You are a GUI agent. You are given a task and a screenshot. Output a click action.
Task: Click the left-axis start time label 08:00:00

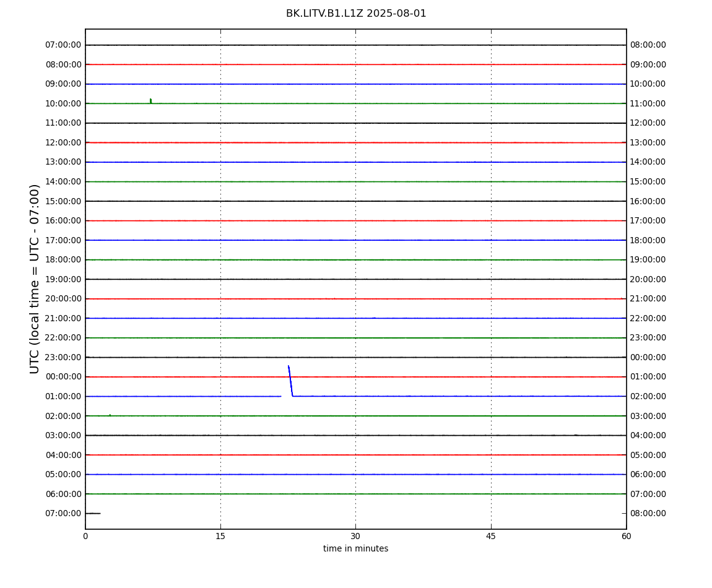pos(64,64)
